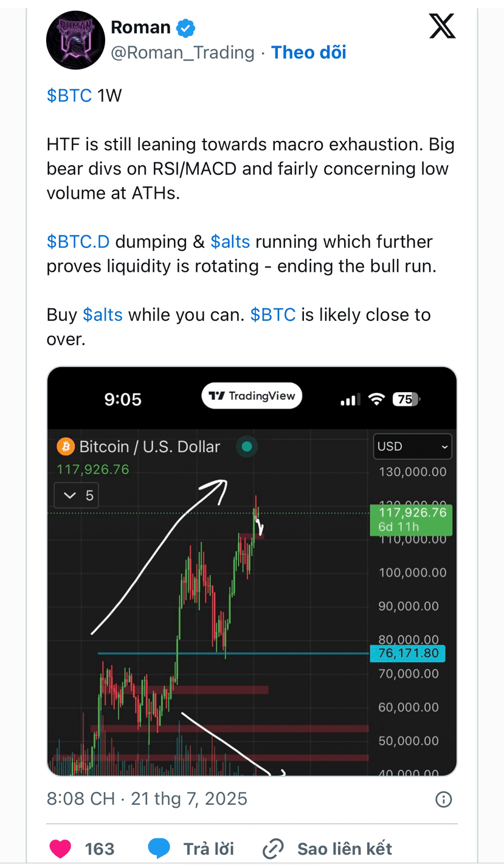This screenshot has width=504, height=865.
Task: Click the copy link chain icon
Action: tap(274, 849)
